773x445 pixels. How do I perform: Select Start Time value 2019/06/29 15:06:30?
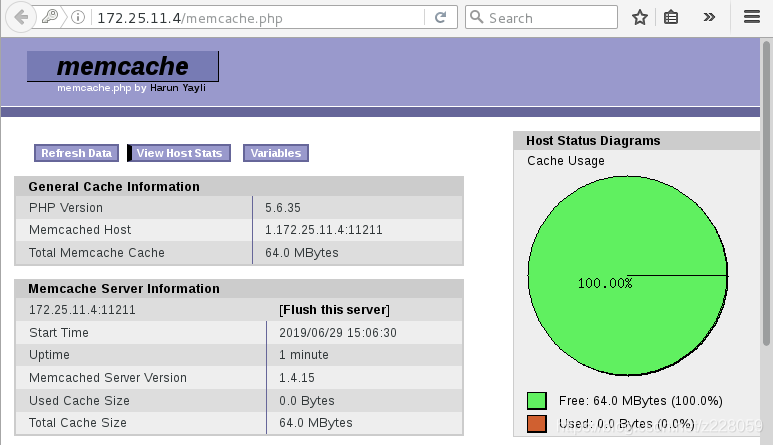[338, 333]
